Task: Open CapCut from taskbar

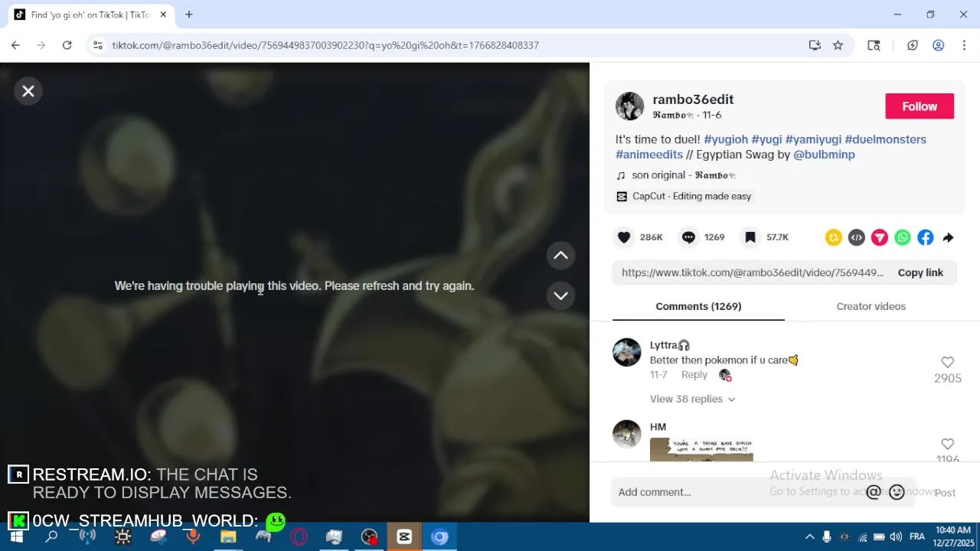Action: click(404, 536)
